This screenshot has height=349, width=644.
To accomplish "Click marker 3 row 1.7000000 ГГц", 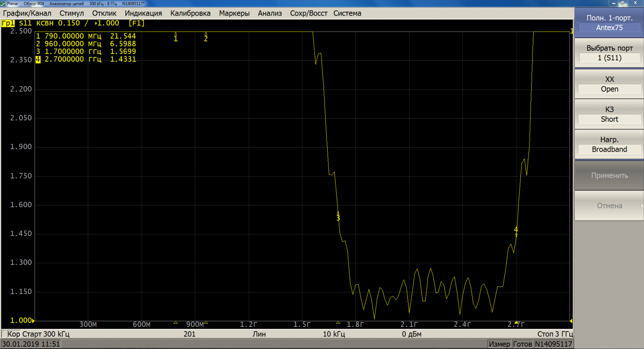I will (86, 51).
